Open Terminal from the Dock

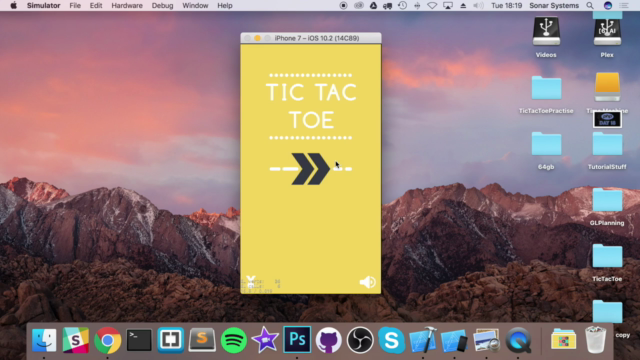tap(139, 340)
